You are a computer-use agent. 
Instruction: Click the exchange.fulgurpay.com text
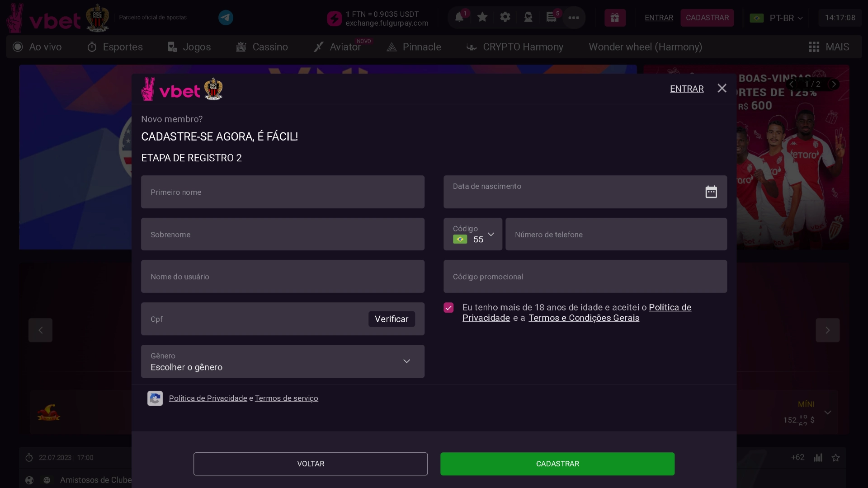[387, 23]
